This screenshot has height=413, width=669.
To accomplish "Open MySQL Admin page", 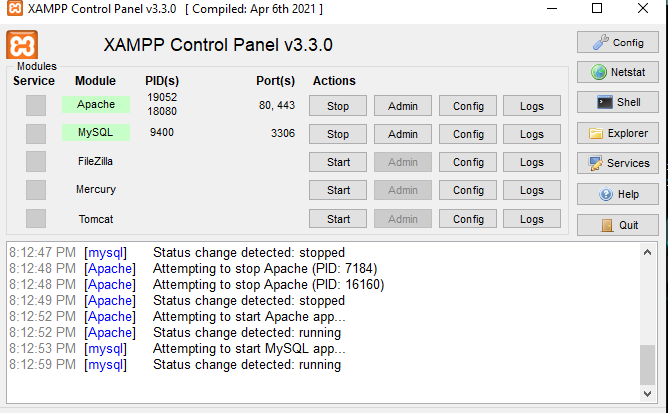I will click(402, 134).
